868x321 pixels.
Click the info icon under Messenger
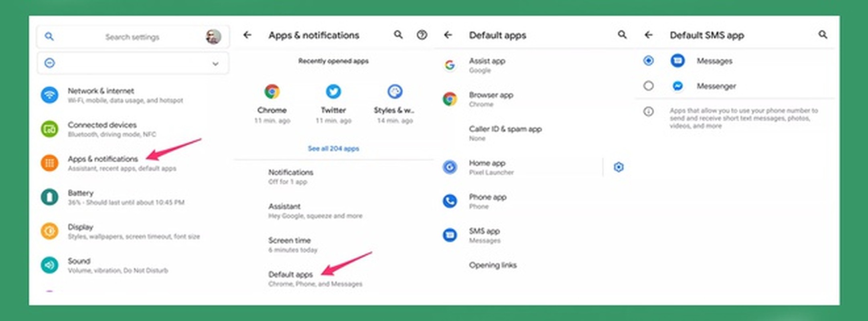[648, 111]
